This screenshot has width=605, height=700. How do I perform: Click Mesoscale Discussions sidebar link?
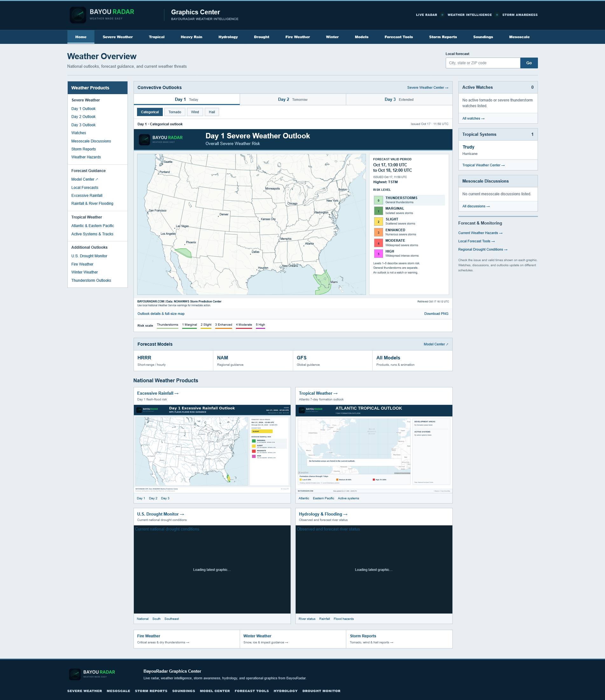[91, 141]
